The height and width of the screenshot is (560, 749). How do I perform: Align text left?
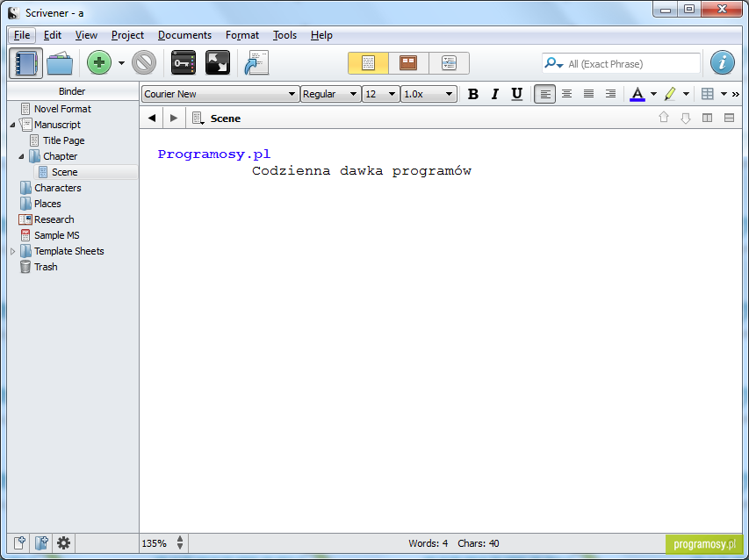coord(544,94)
